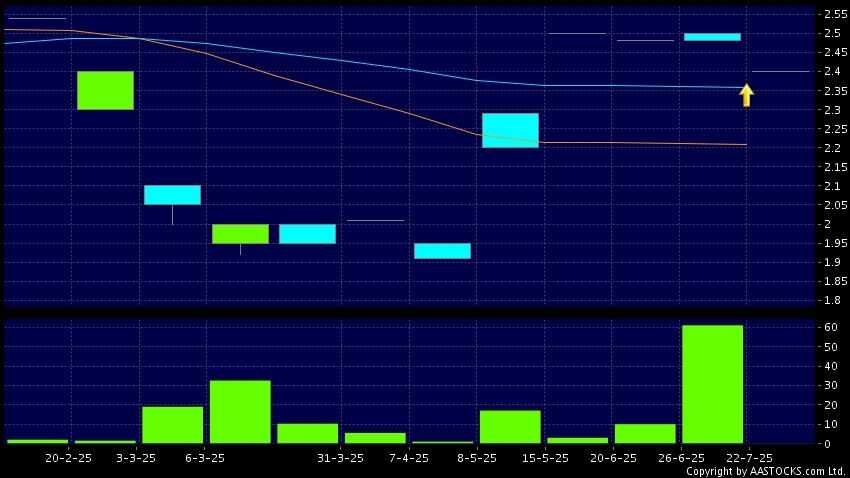850x478 pixels.
Task: Click volume axis label 40
Action: 830,366
